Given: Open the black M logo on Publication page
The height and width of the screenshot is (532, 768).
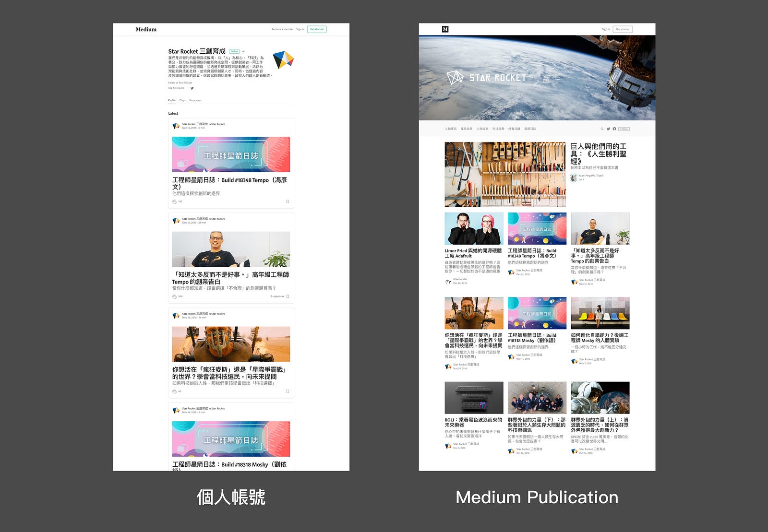Looking at the screenshot, I should pyautogui.click(x=445, y=29).
